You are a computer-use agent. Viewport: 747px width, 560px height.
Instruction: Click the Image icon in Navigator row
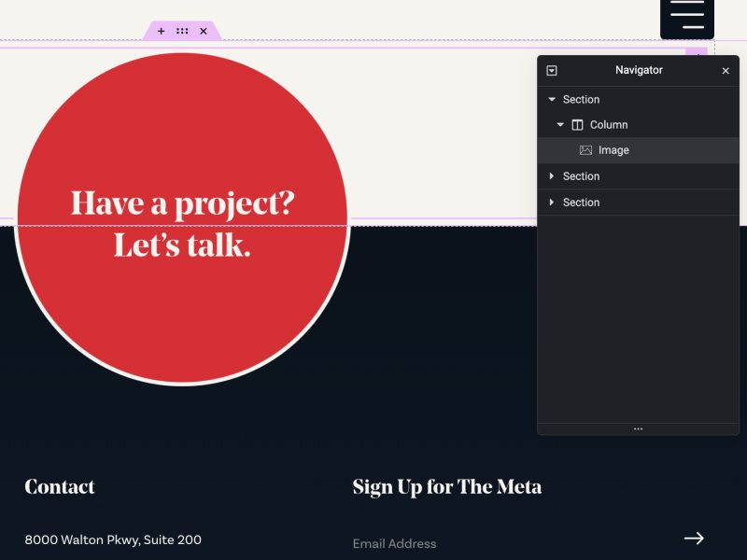(585, 150)
